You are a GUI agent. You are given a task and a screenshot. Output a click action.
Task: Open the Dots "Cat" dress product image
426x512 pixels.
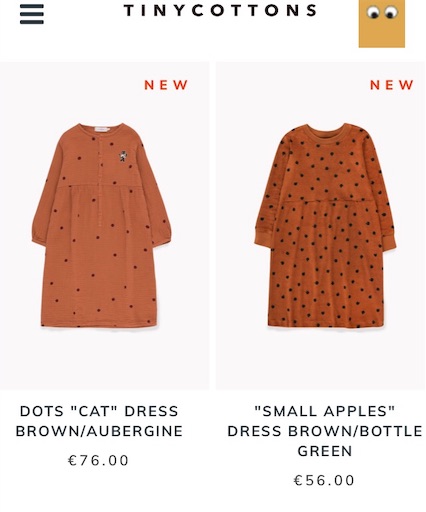104,226
